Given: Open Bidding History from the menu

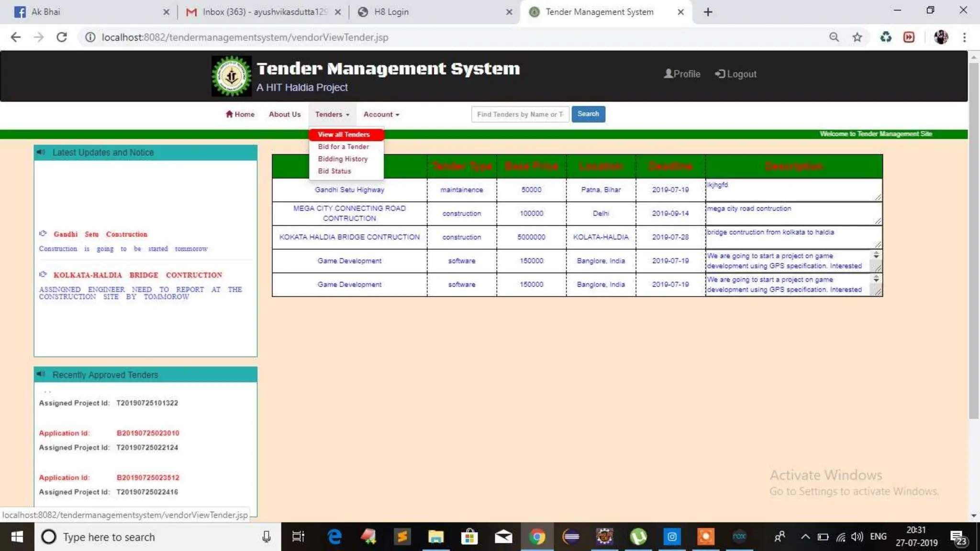Looking at the screenshot, I should (343, 159).
